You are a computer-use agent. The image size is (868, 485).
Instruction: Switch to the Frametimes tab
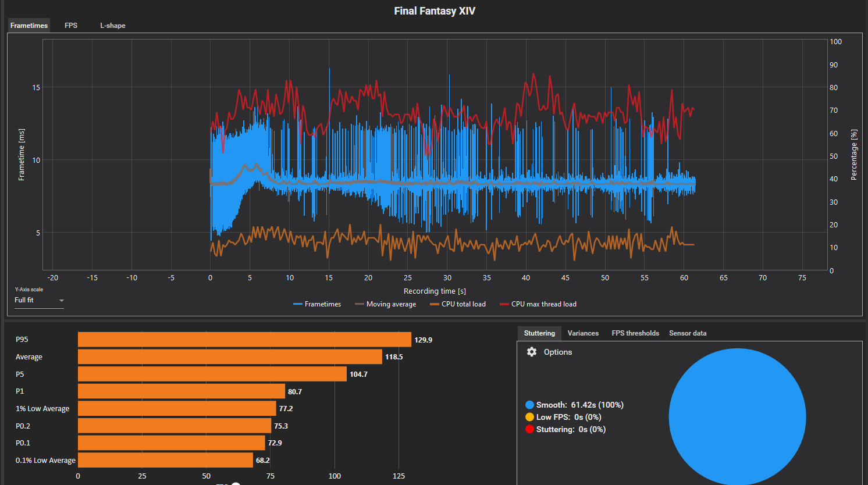(x=29, y=26)
